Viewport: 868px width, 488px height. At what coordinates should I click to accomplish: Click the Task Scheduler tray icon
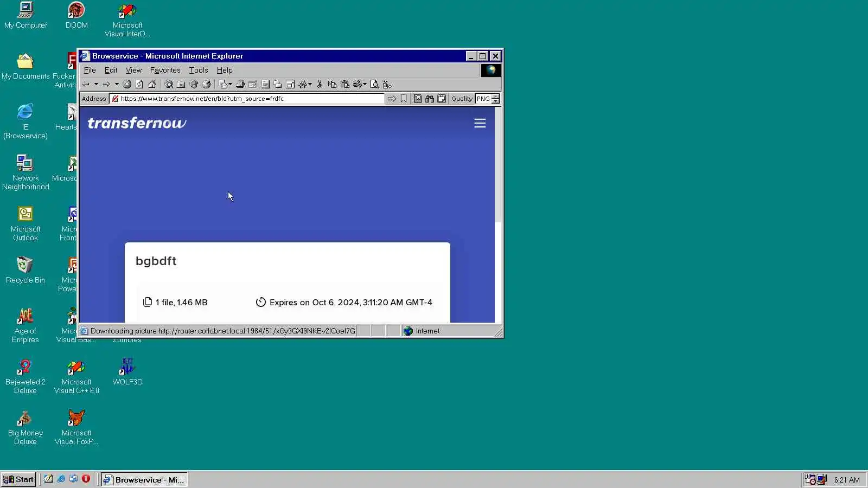coord(810,479)
